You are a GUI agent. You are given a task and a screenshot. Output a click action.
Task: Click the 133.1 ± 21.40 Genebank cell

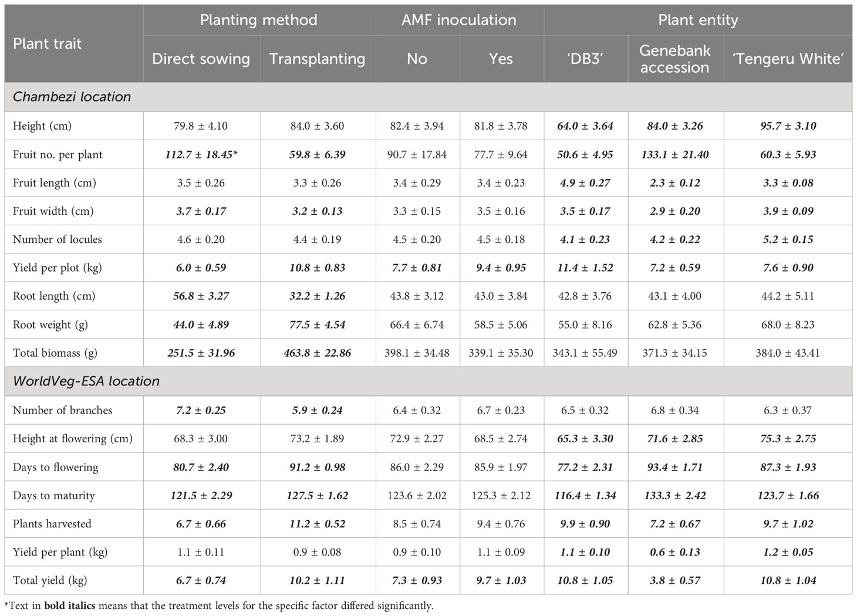tap(674, 155)
